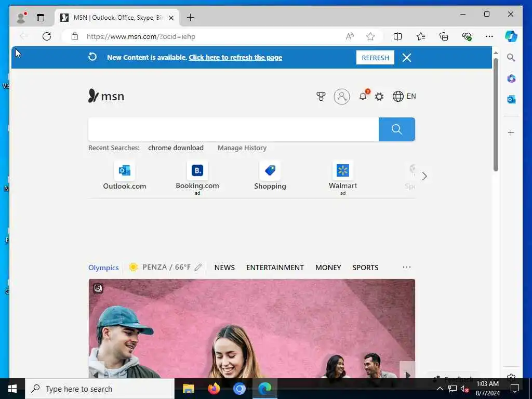The image size is (532, 399).
Task: Open the Windows Start menu
Action: (x=12, y=389)
